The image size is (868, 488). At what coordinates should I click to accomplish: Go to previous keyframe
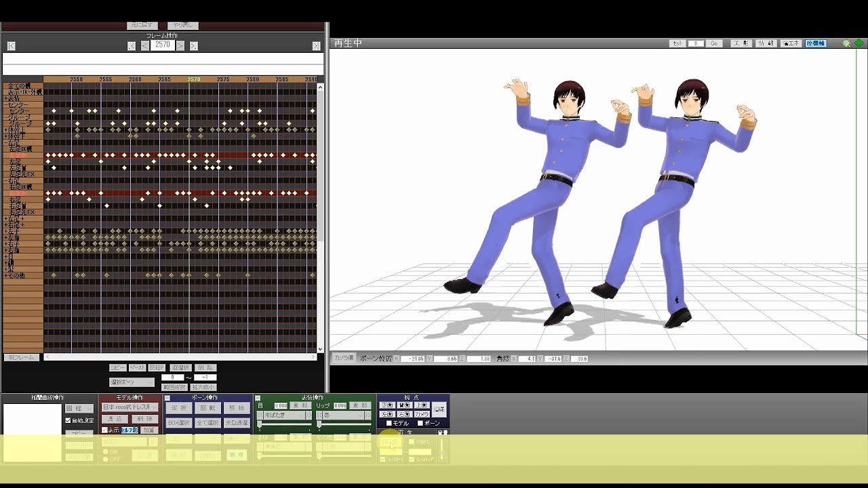(132, 45)
